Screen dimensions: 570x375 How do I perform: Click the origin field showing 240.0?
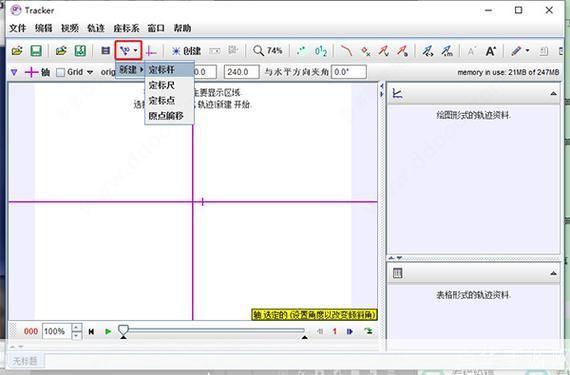pyautogui.click(x=241, y=72)
